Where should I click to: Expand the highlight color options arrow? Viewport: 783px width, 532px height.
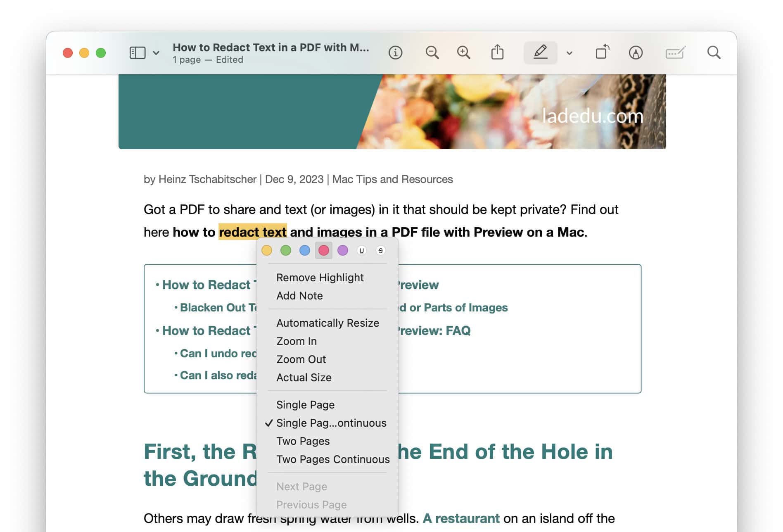pos(569,53)
